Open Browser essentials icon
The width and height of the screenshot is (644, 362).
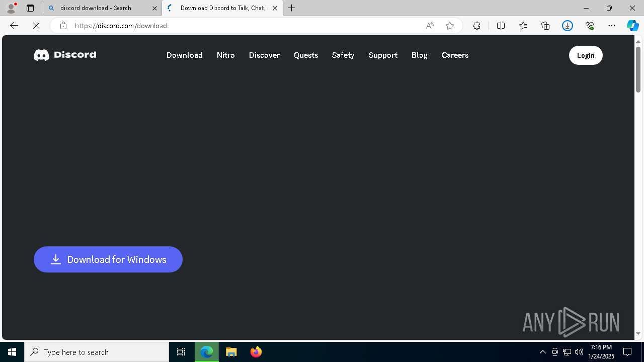pyautogui.click(x=590, y=26)
